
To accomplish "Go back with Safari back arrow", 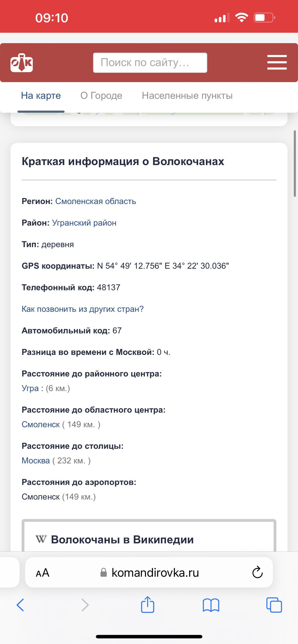I will tap(20, 605).
